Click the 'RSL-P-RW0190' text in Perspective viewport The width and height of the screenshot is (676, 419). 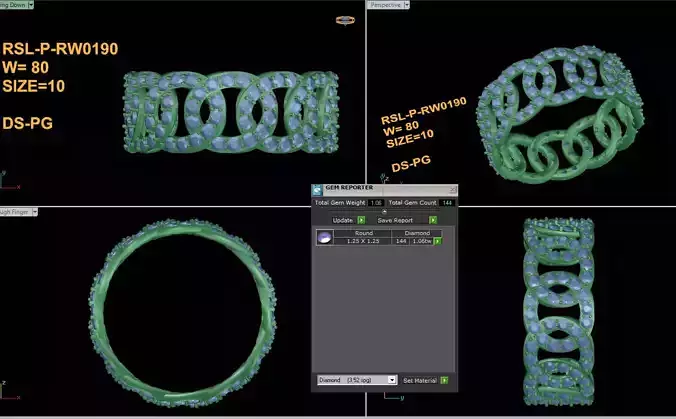424,111
